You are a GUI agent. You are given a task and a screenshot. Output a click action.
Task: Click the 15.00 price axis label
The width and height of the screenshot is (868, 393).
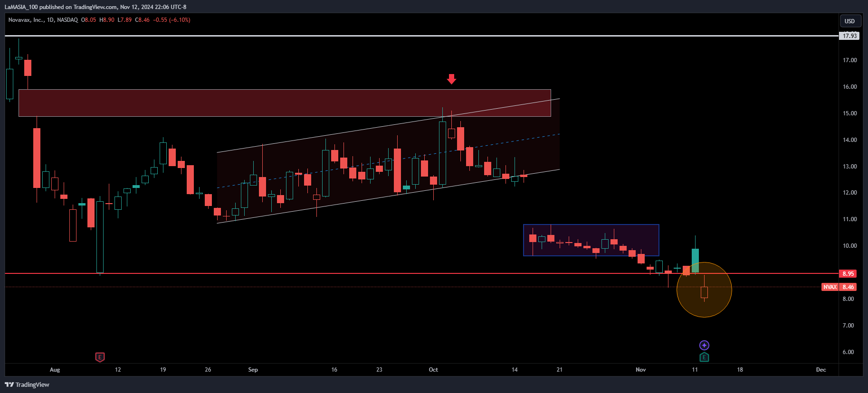tap(849, 113)
